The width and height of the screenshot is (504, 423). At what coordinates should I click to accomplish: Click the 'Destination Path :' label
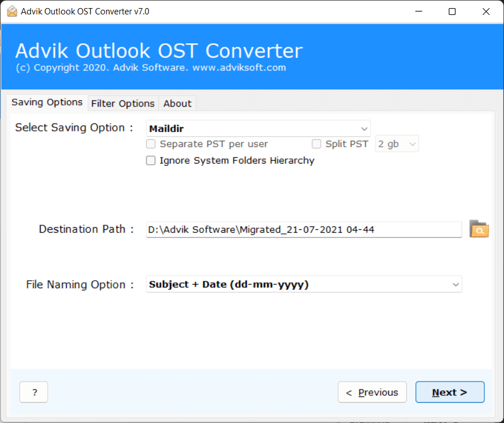point(86,229)
